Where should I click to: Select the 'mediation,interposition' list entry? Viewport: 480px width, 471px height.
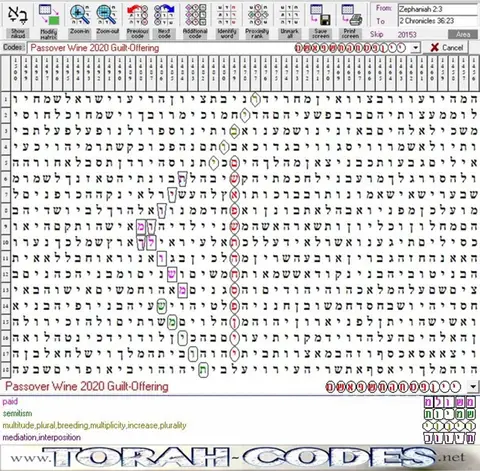(41, 437)
